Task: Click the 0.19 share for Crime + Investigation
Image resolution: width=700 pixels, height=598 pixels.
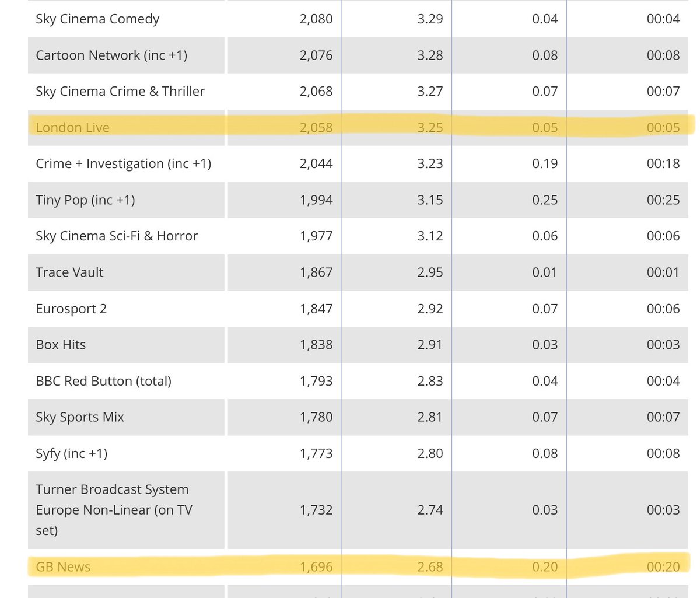Action: pyautogui.click(x=545, y=164)
